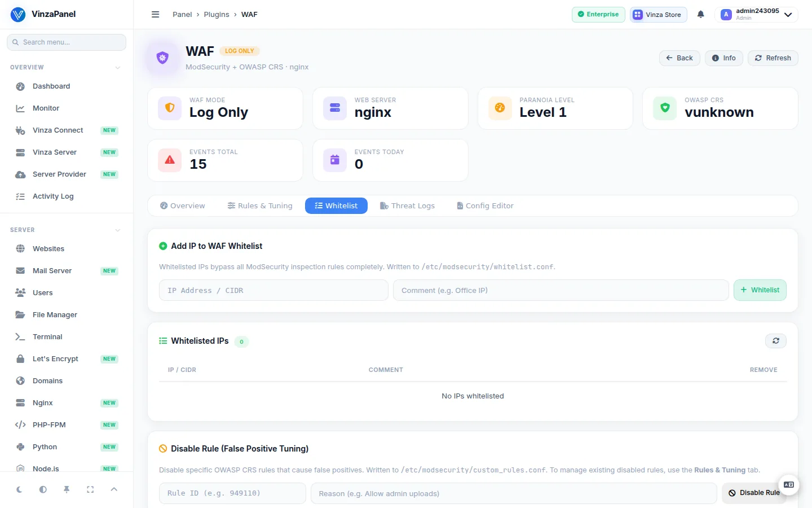The width and height of the screenshot is (812, 508).
Task: Open the Config Editor tab
Action: [x=485, y=206]
